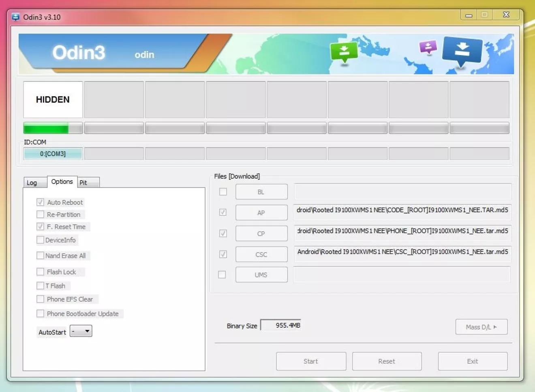
Task: Click the odin text in banner
Action: click(x=144, y=55)
